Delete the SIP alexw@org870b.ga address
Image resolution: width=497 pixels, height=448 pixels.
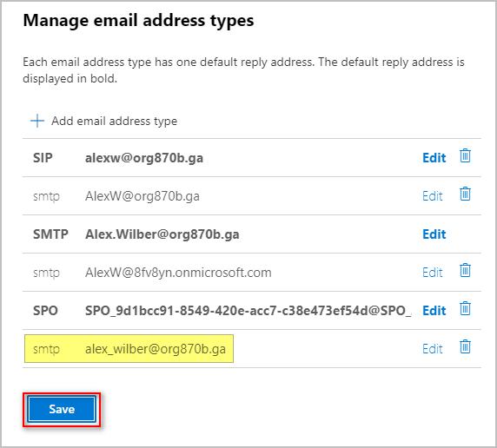tap(465, 156)
